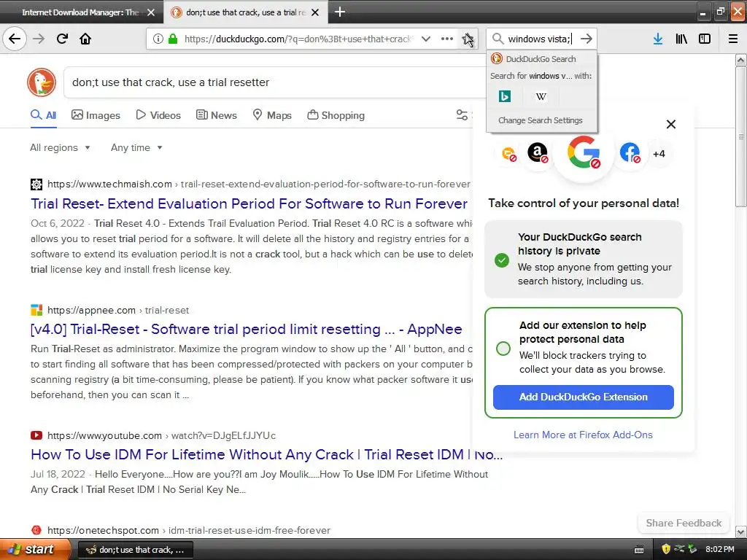Open DuckDuckGo search settings sliders icon
This screenshot has width=747, height=560.
[x=462, y=114]
